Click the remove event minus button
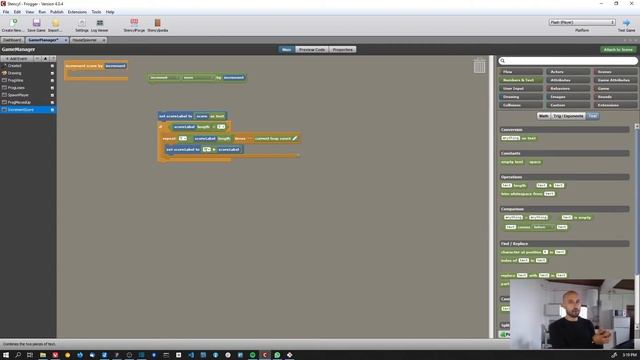Viewport: 640px width, 360px height. coord(38,59)
